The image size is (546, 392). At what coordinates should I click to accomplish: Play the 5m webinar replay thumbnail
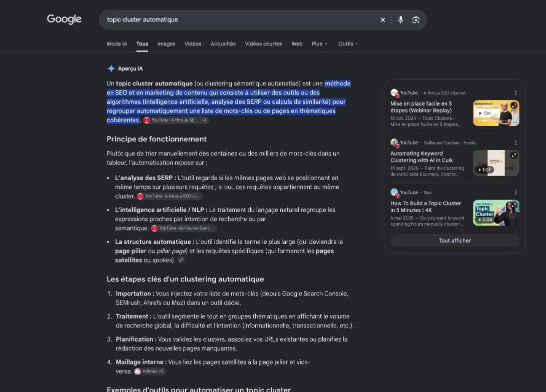point(496,113)
